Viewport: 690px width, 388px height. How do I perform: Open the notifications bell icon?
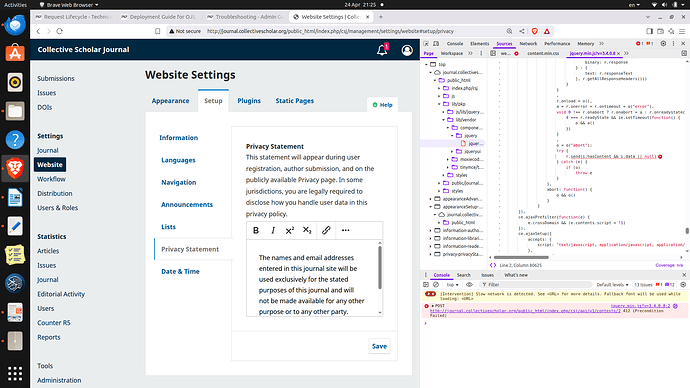click(x=382, y=50)
